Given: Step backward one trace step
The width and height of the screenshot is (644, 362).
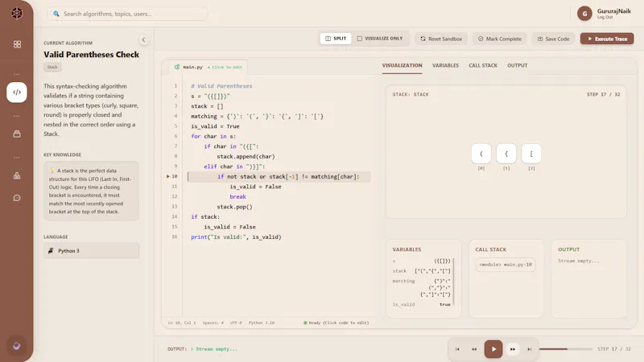Looking at the screenshot, I should pyautogui.click(x=474, y=349).
